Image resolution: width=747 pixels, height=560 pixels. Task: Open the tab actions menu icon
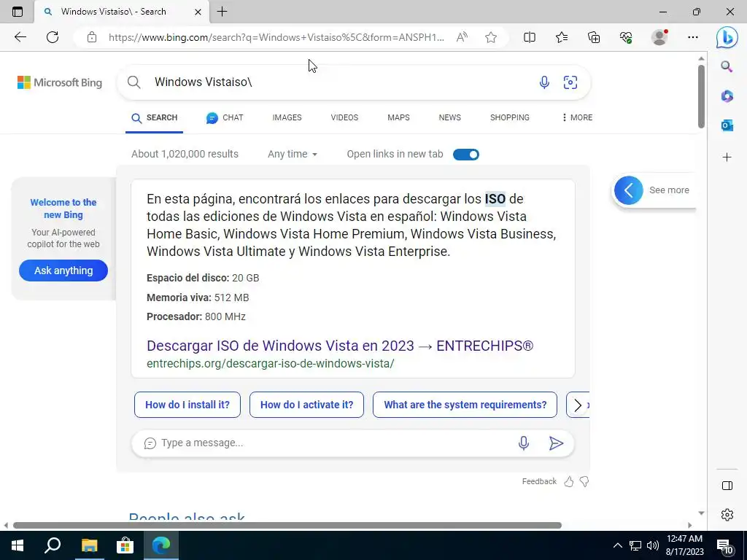click(x=18, y=12)
